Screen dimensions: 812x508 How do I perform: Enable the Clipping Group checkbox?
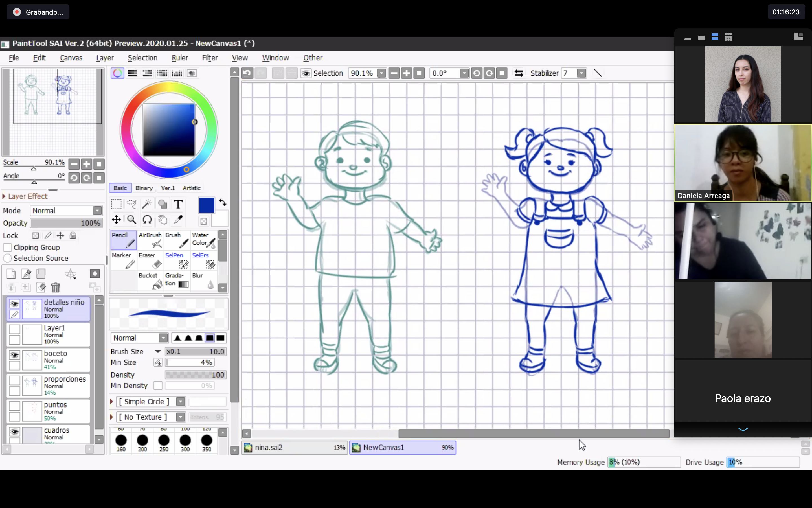[x=8, y=247]
